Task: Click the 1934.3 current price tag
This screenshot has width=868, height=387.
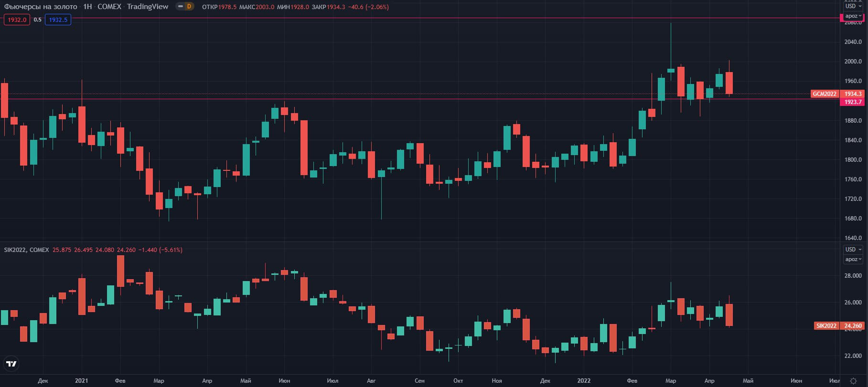Action: point(853,94)
